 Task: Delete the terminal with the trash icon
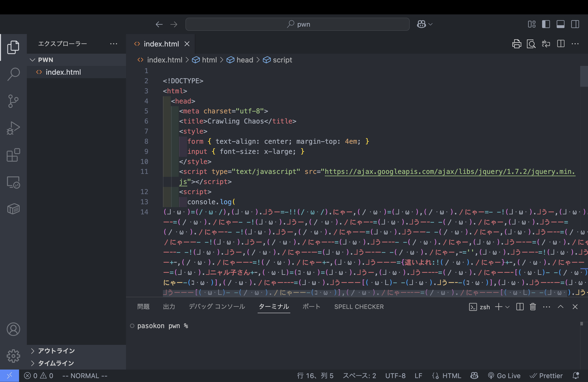coord(533,307)
